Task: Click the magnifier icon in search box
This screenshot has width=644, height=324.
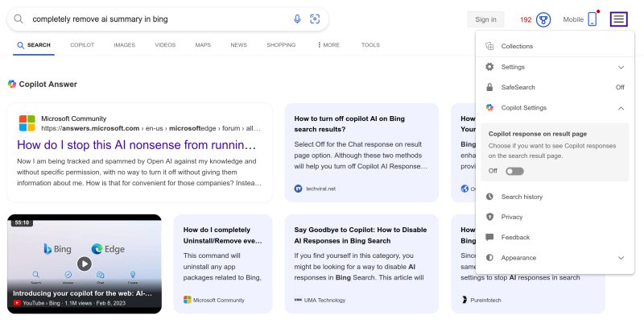Action: coord(19,19)
